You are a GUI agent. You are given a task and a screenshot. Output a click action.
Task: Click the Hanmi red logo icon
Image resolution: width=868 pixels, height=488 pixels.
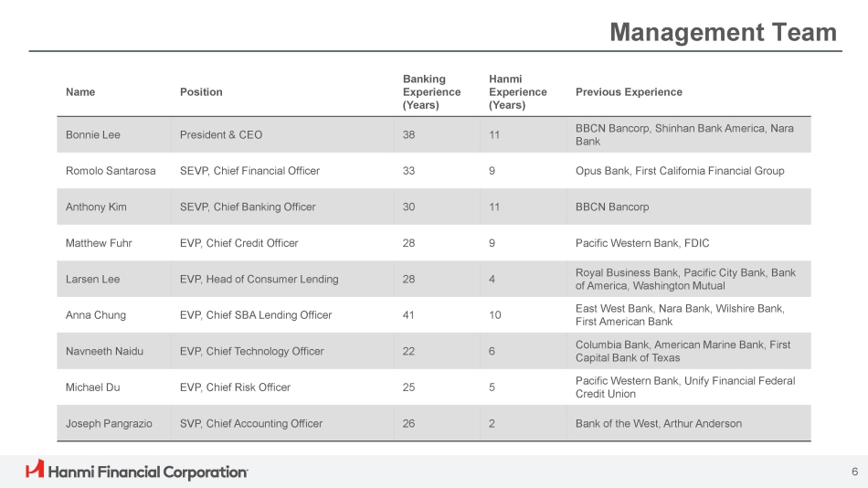35,470
